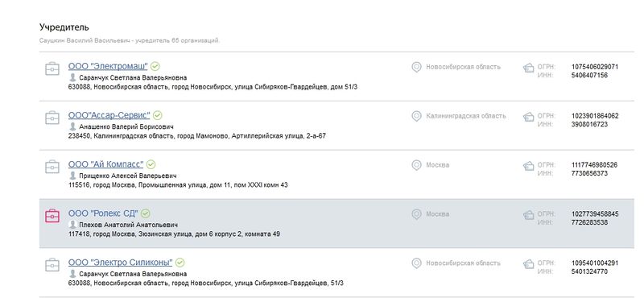The image size is (644, 298).
Task: Select INN number 5406407156
Action: [589, 75]
